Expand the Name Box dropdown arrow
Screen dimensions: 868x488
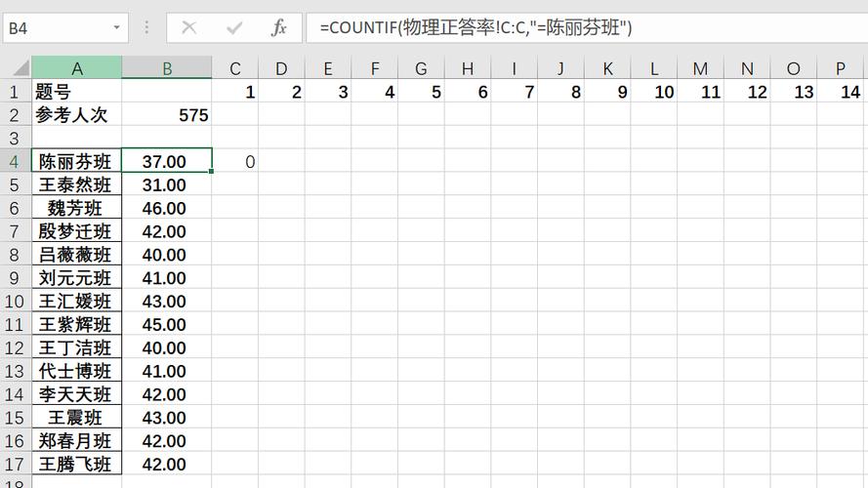(116, 27)
